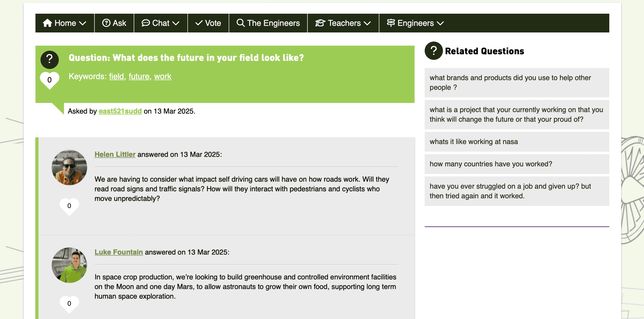Click the Related Questions question-mark icon
Viewport: 644px width, 319px height.
(x=433, y=51)
